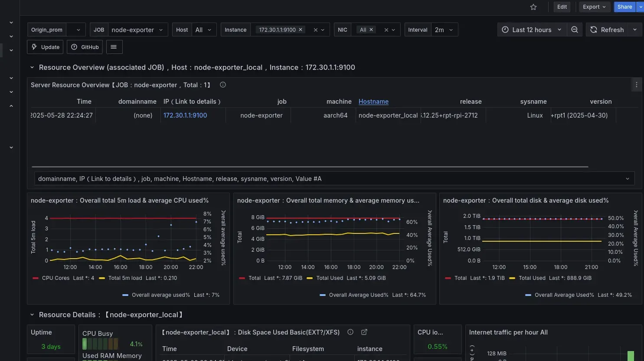Star this dashboard as favorite
644x361 pixels.
tap(533, 7)
